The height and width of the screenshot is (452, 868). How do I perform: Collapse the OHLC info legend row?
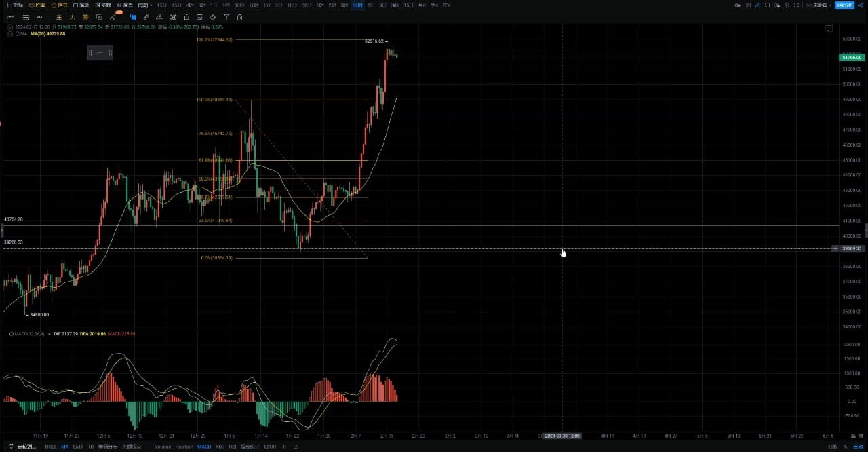pyautogui.click(x=9, y=27)
